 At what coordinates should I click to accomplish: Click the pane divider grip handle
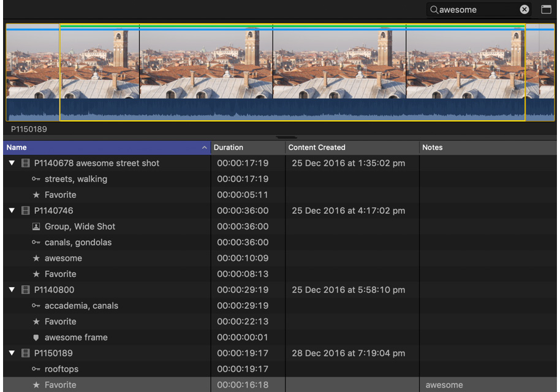tap(286, 137)
